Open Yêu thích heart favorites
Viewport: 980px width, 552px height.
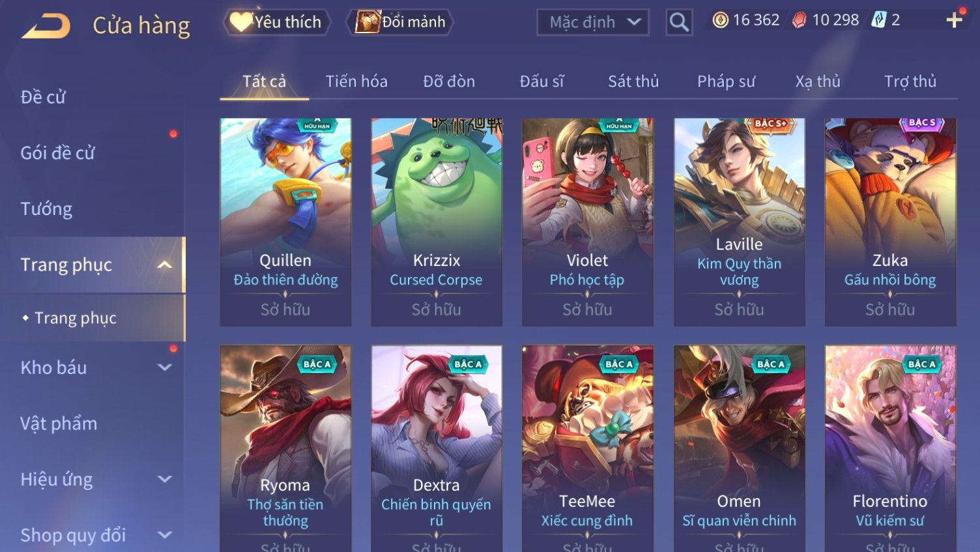(276, 22)
